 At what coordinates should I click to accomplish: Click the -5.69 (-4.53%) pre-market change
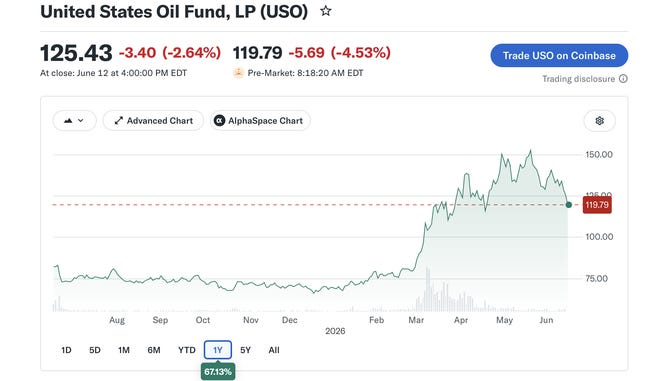pyautogui.click(x=340, y=53)
